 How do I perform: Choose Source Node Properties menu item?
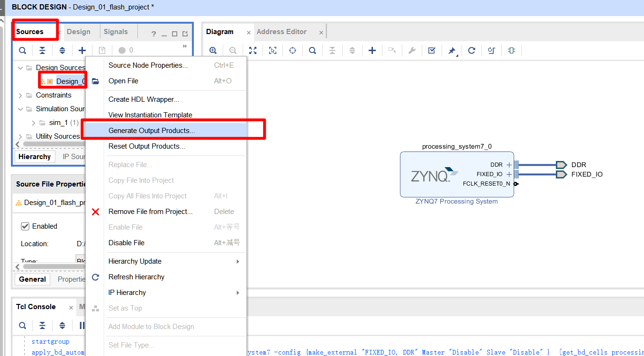[x=166, y=65]
